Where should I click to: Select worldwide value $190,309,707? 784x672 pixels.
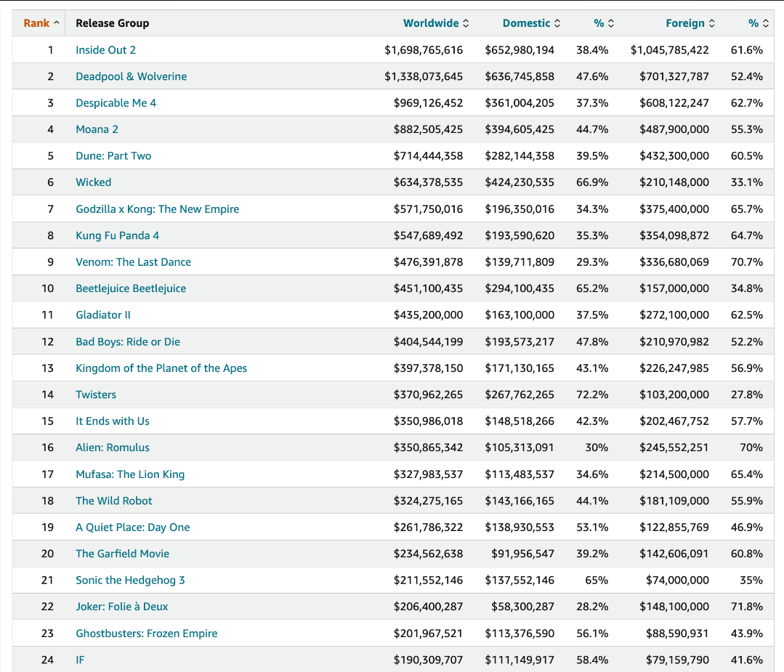coord(428,660)
